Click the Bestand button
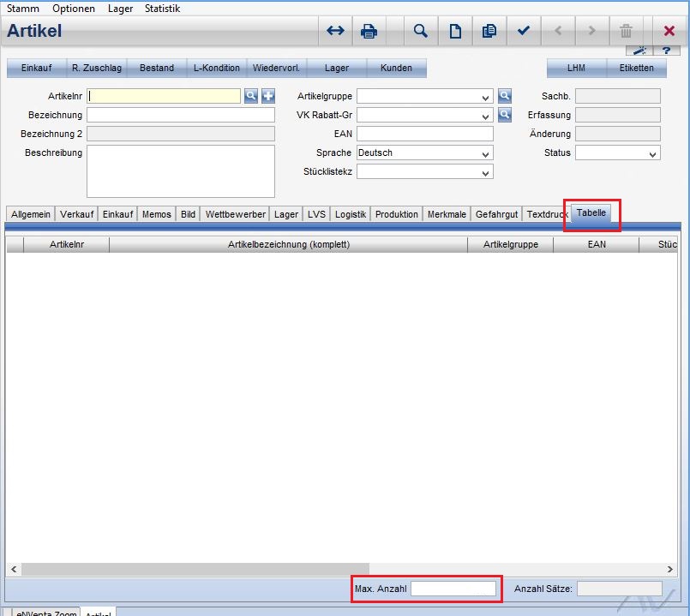Screen dimensions: 690x616 (x=157, y=68)
